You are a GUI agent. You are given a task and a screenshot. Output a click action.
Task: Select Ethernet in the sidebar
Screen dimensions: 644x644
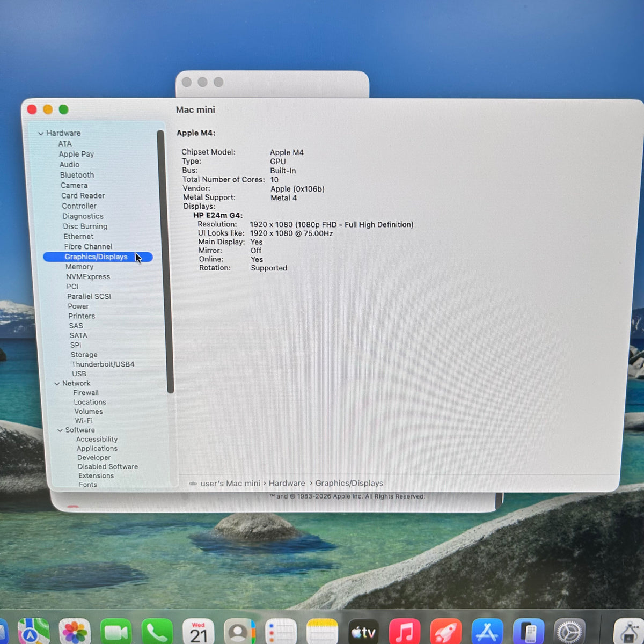[x=78, y=237]
